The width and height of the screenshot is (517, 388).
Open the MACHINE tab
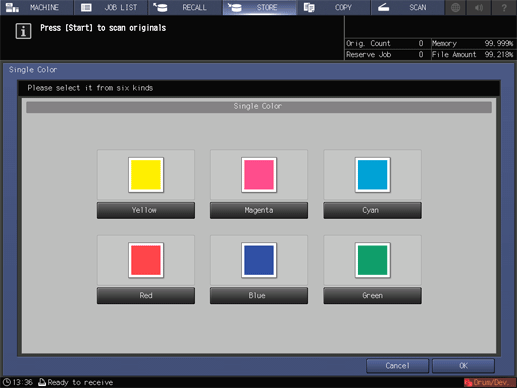tap(36, 7)
